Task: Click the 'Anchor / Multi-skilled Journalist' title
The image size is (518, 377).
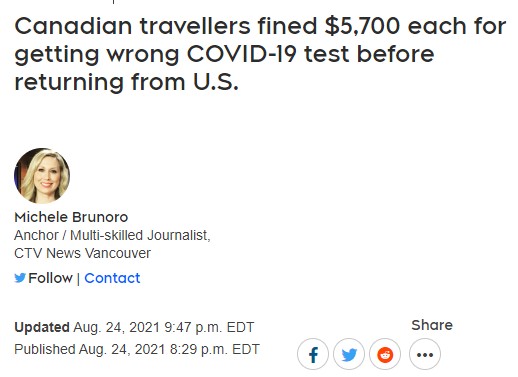Action: coord(112,235)
